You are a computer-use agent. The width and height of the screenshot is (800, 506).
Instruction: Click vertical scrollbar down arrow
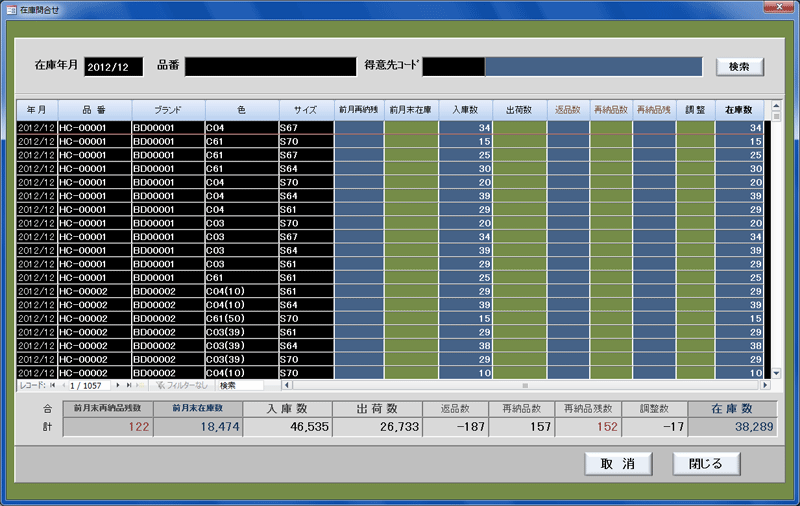[x=776, y=373]
